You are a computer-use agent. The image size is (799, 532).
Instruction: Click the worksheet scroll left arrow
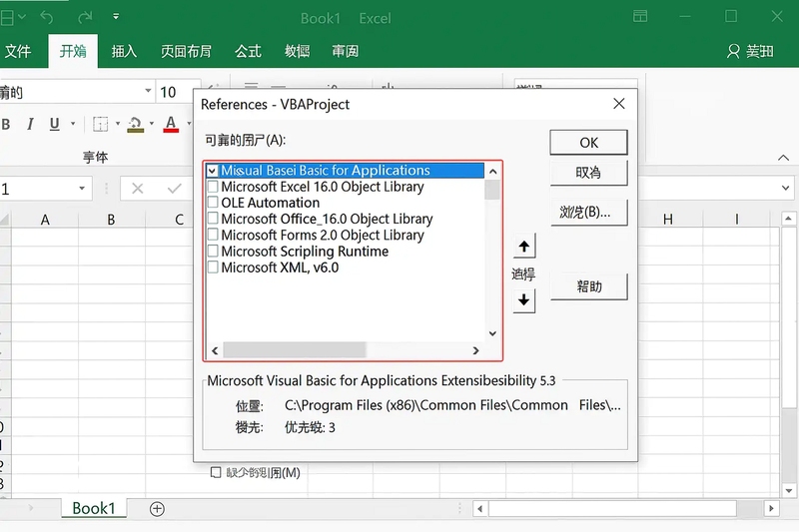click(x=479, y=508)
